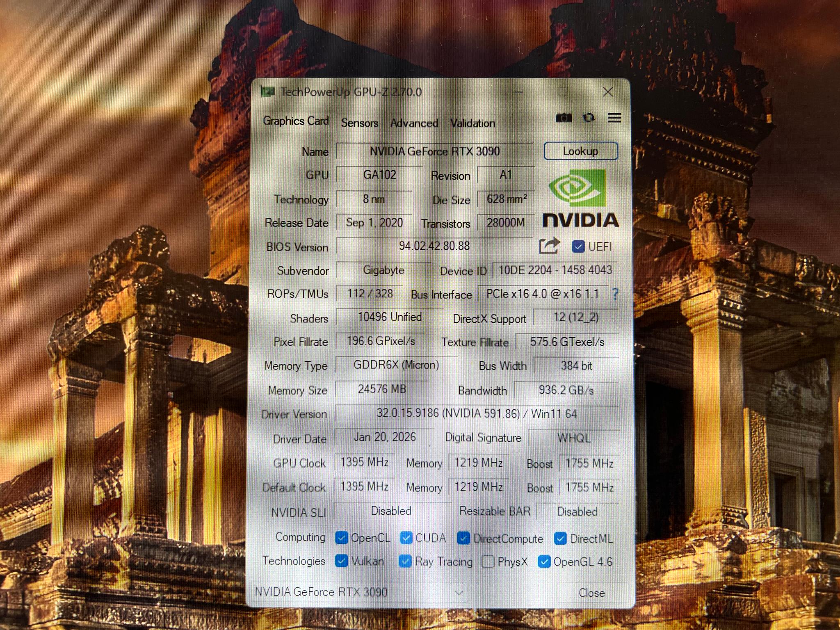This screenshot has width=840, height=630.
Task: Select the Graphics Card tab
Action: [x=296, y=121]
